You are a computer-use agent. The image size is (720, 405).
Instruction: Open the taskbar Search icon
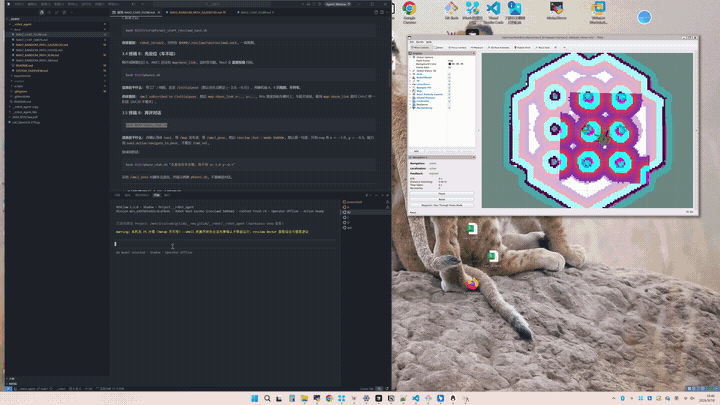[267, 398]
